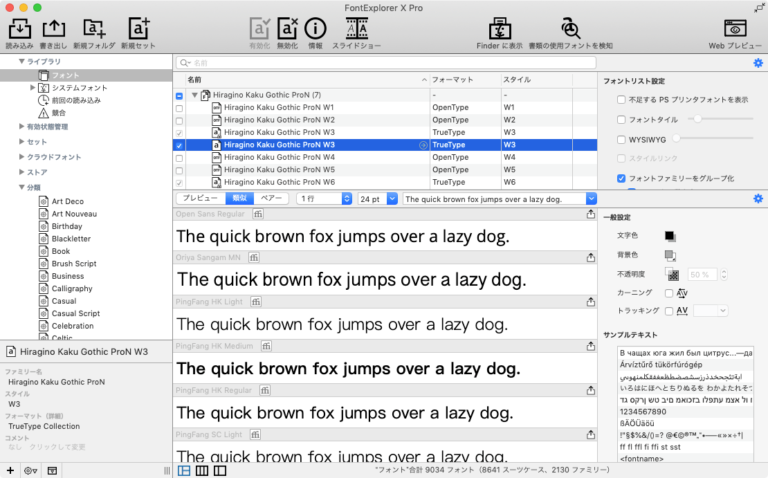
Task: Select 前回の読み込み in library
Action: 76,100
